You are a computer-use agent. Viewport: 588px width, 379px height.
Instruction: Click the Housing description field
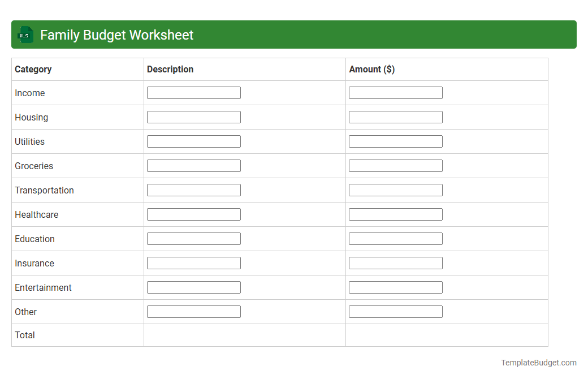pyautogui.click(x=193, y=117)
